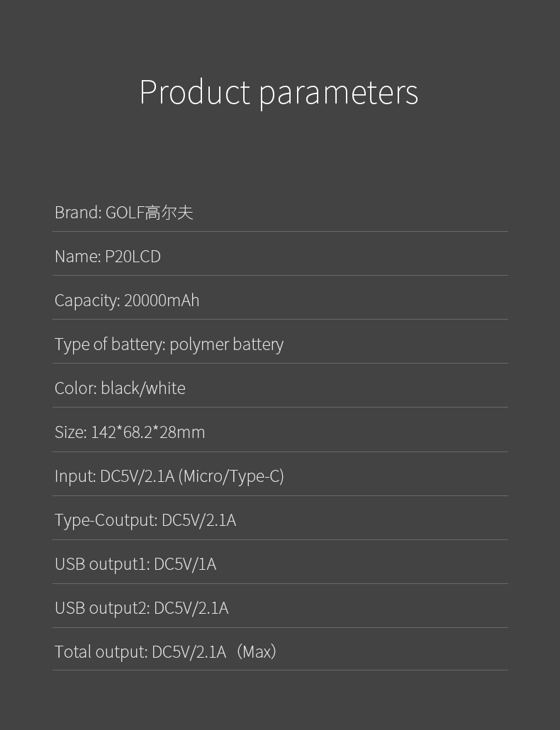Click the Type-Coutput: DC5V/2.1A text
Viewport: 560px width, 730px height.
tap(145, 520)
